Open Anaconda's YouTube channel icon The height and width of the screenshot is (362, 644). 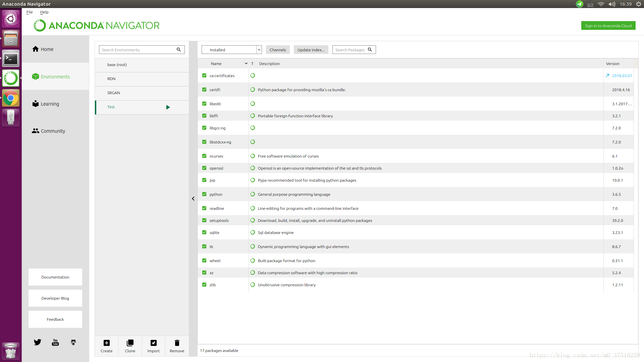tap(55, 342)
